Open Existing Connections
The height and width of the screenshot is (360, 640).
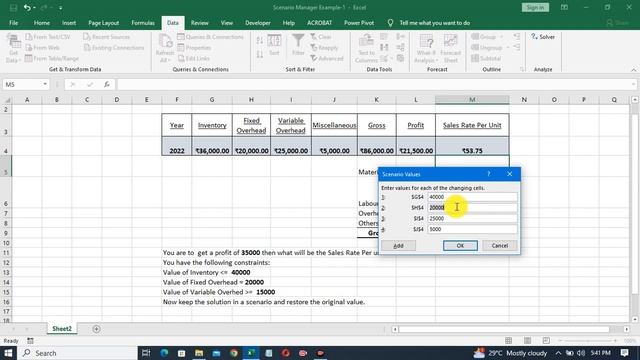coord(114,48)
